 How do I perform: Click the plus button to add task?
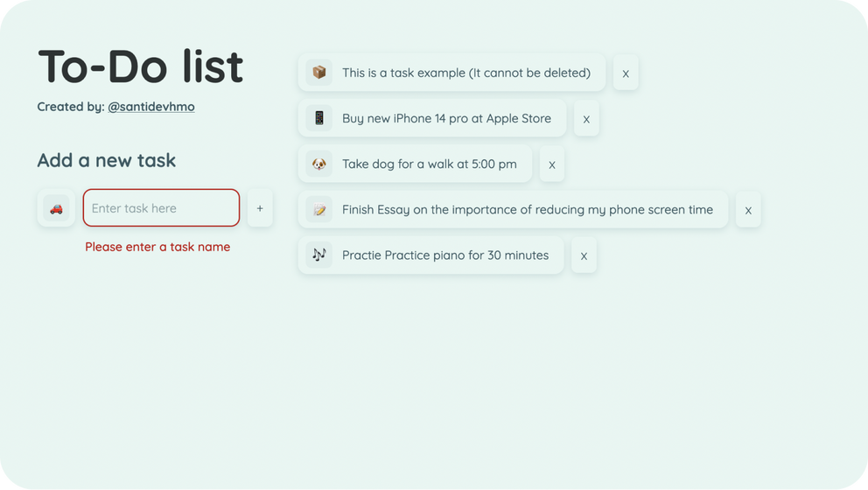pyautogui.click(x=260, y=208)
